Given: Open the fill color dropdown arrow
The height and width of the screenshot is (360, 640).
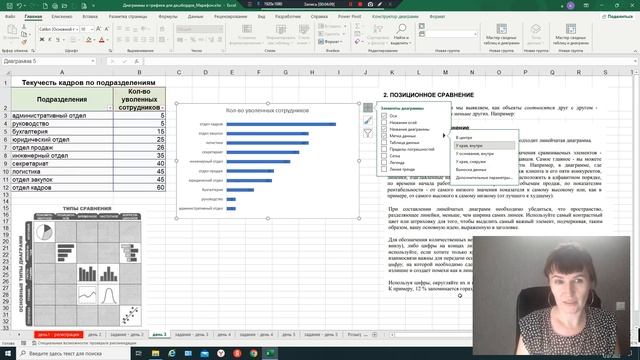Looking at the screenshot, I should click(94, 40).
